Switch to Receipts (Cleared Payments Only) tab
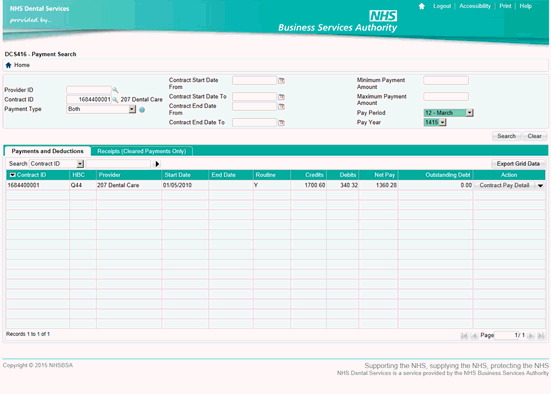 click(x=142, y=151)
